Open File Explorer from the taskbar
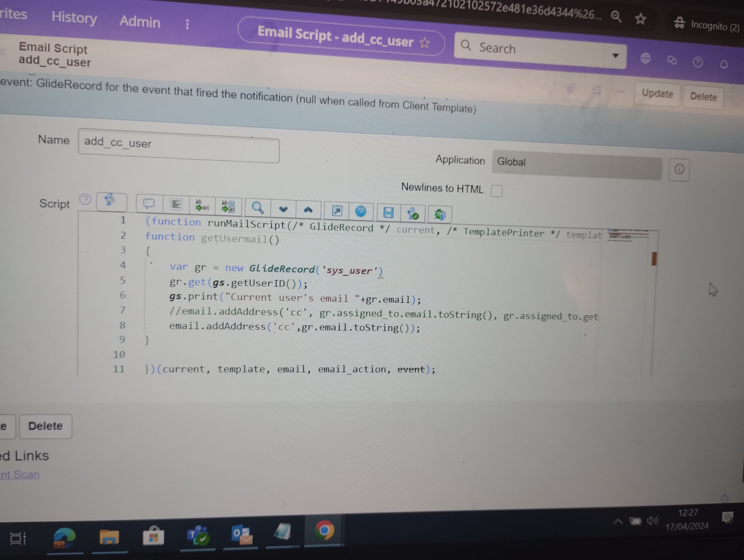This screenshot has width=744, height=560. pyautogui.click(x=109, y=537)
